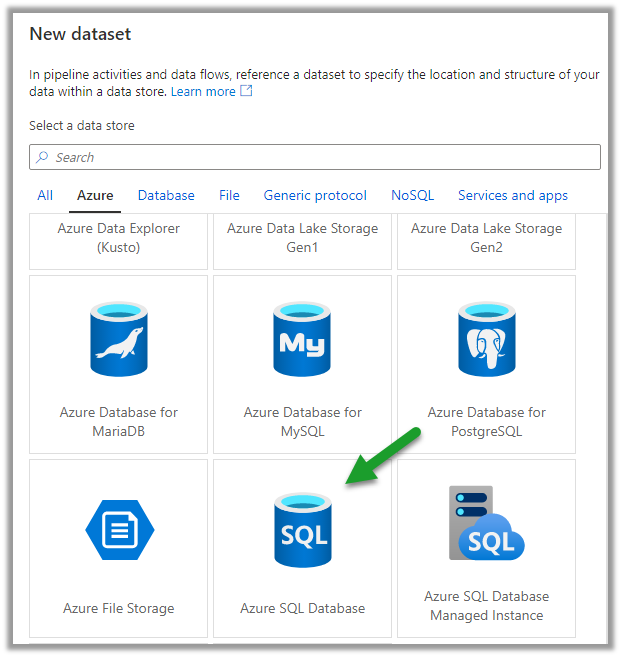Click the external link icon beside Learn more
The image size is (621, 657).
pyautogui.click(x=246, y=91)
